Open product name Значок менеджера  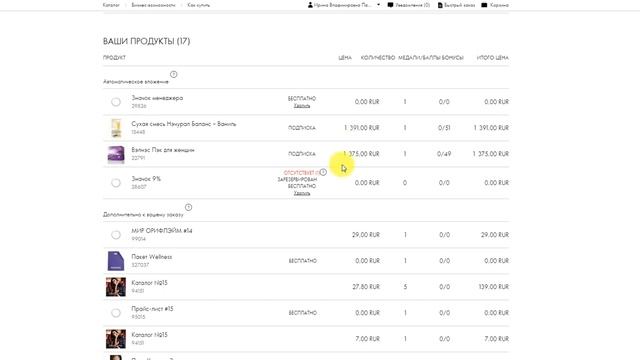pos(157,98)
